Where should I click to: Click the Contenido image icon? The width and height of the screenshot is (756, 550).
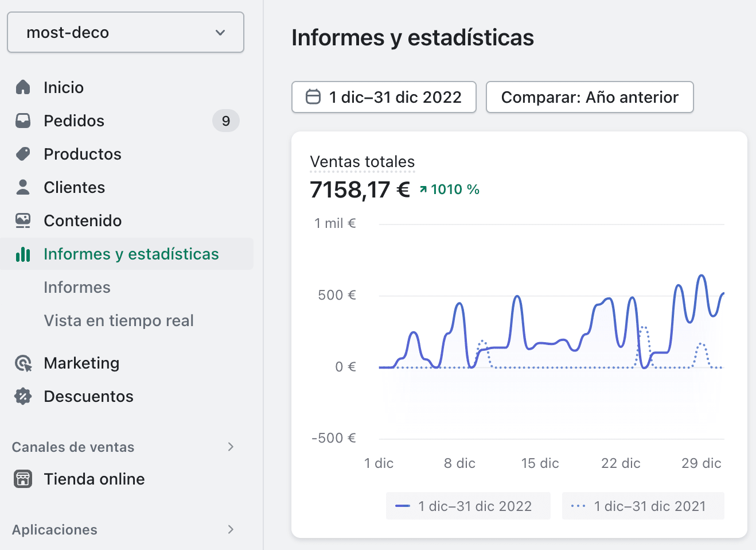(23, 220)
